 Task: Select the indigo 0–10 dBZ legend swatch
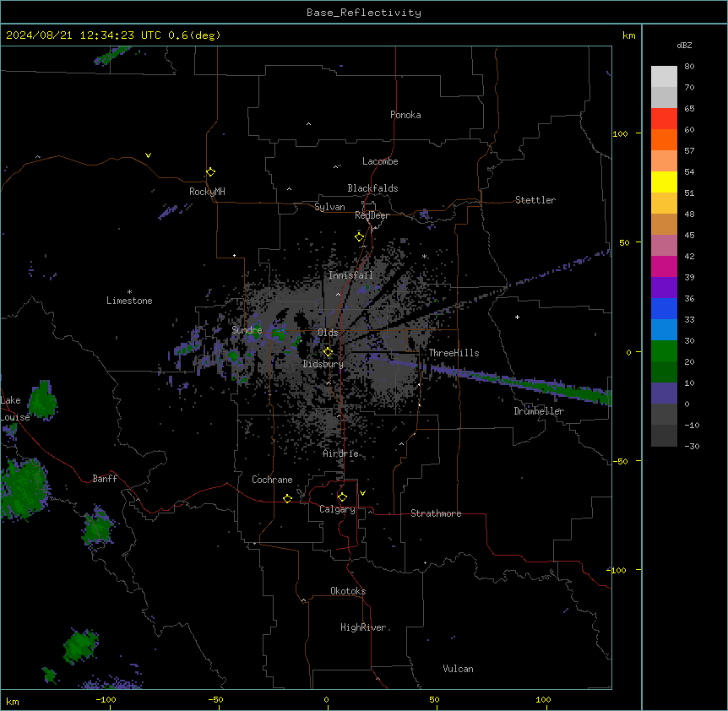[664, 393]
